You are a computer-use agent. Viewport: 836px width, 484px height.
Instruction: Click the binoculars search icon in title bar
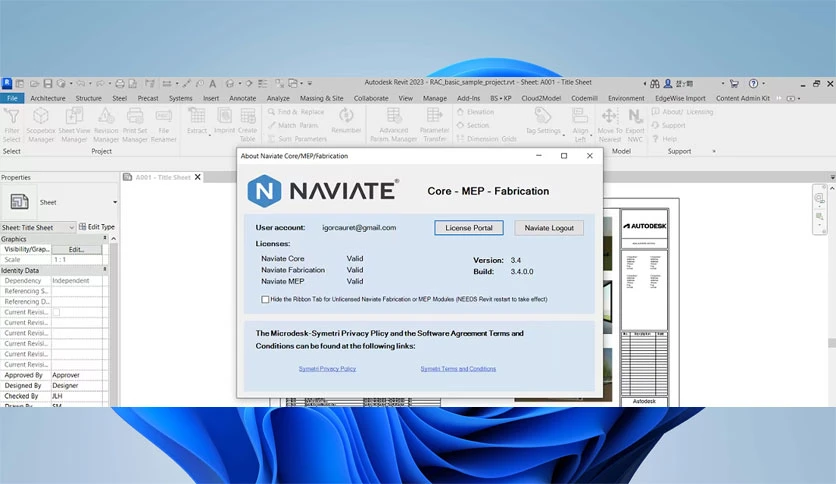pos(655,84)
